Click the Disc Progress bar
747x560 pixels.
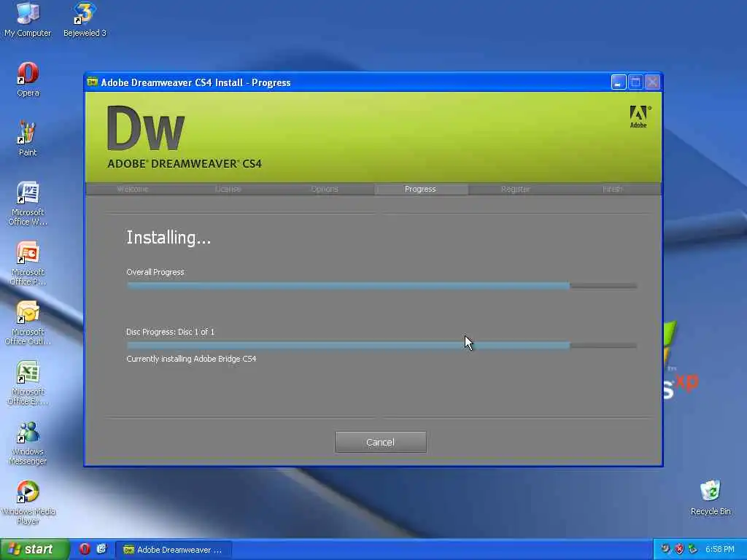tap(382, 346)
